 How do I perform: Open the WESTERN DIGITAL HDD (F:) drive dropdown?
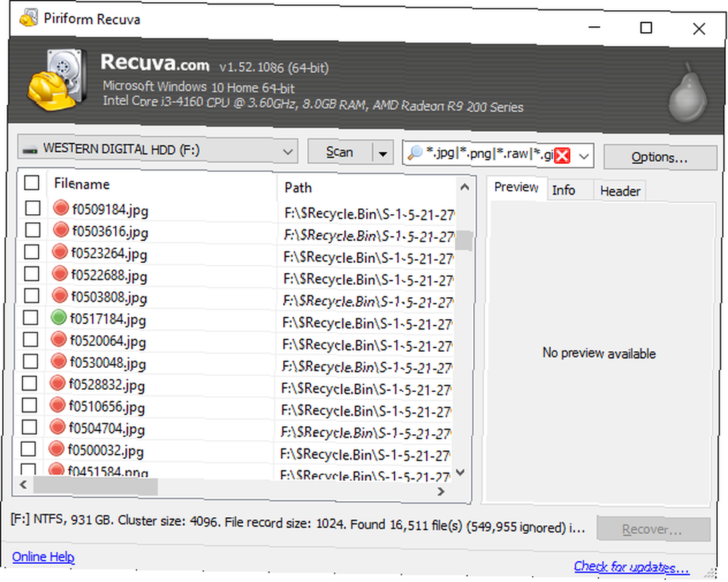158,149
